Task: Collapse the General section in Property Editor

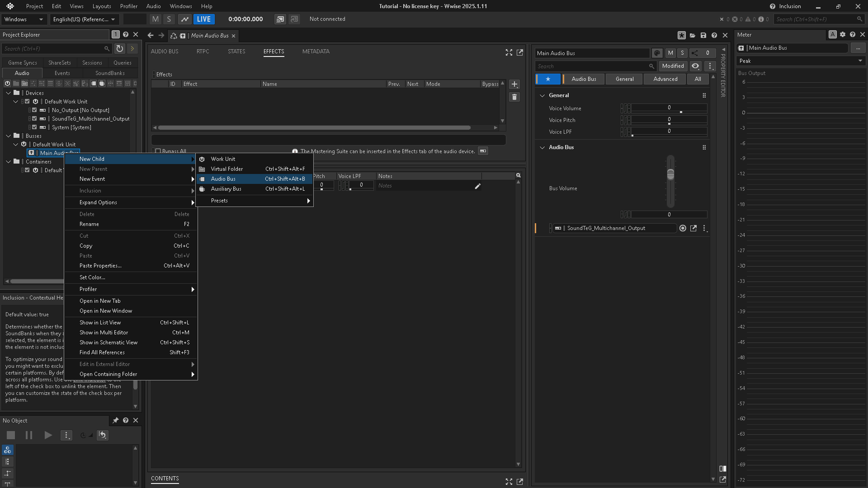Action: (542, 96)
